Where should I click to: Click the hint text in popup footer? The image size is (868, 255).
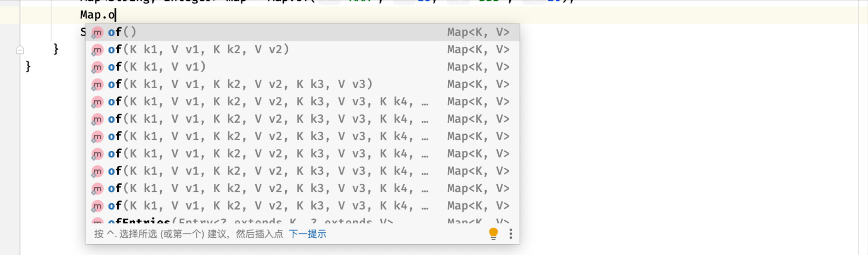(188, 234)
